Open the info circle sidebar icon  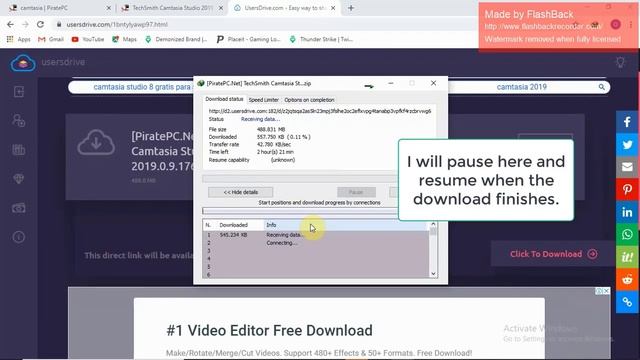(x=19, y=237)
